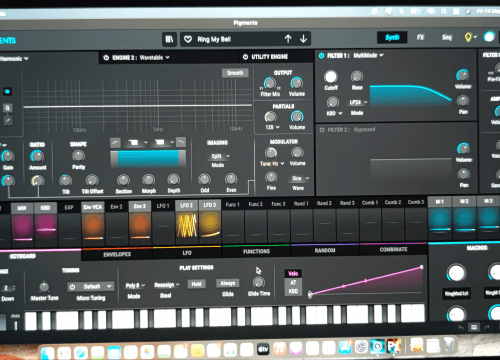The height and width of the screenshot is (360, 500).
Task: Open sound design tips lightbulb
Action: [468, 37]
